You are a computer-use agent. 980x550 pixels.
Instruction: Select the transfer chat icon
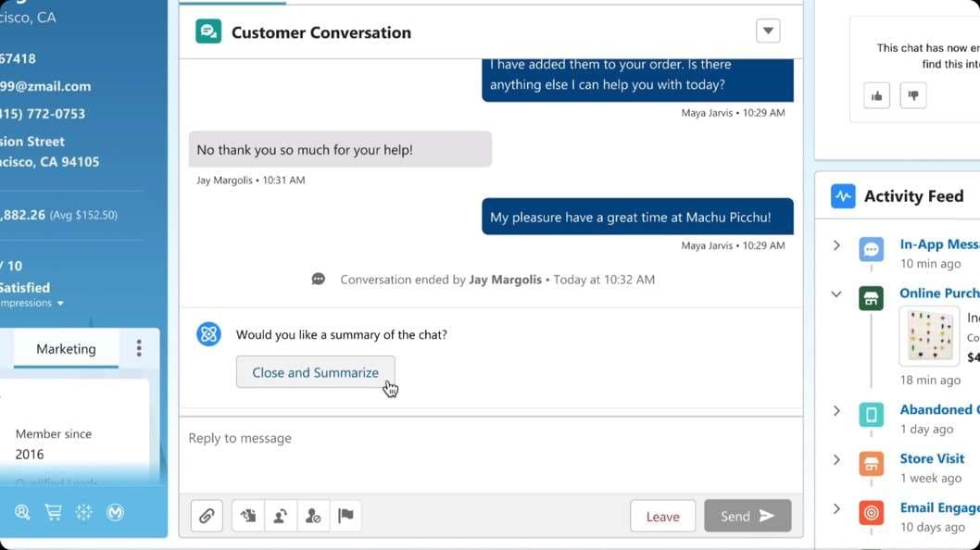247,515
